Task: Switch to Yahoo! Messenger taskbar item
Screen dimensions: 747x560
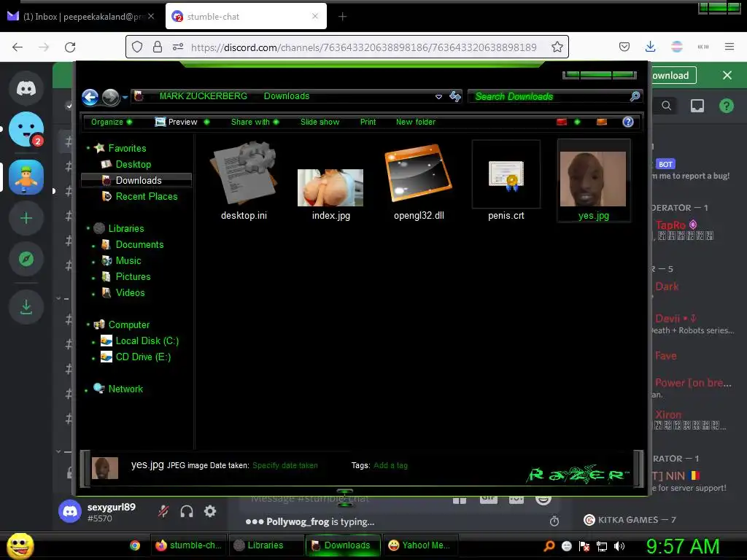Action: 419,545
